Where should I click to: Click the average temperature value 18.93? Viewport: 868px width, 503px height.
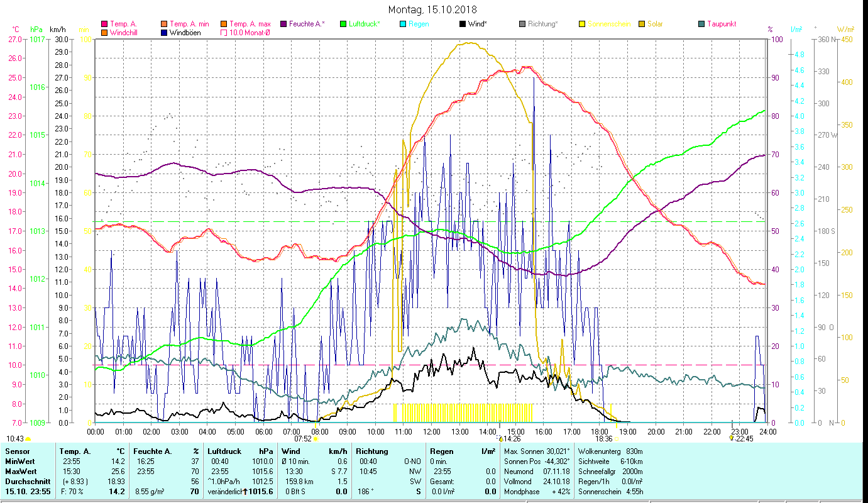[x=116, y=481]
